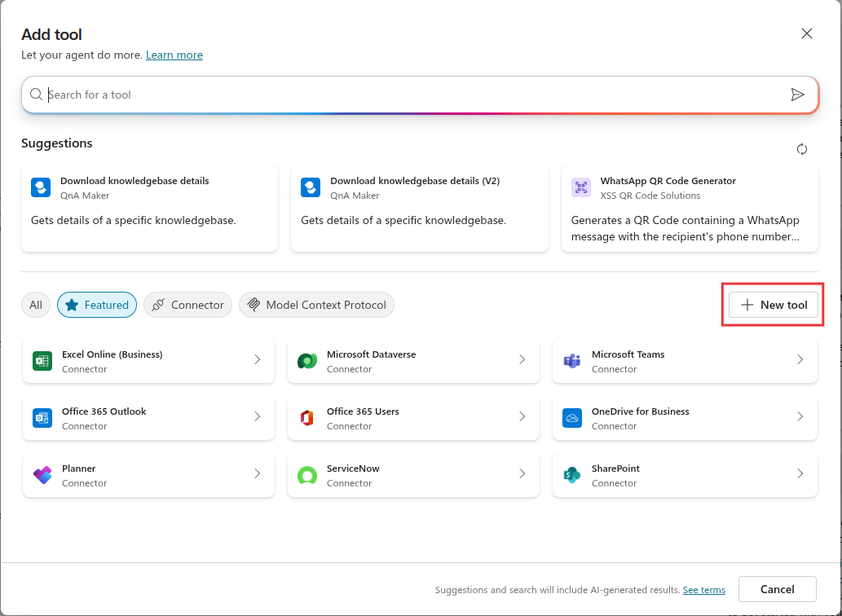The width and height of the screenshot is (842, 616).
Task: Expand the SharePoint chevron
Action: (x=800, y=473)
